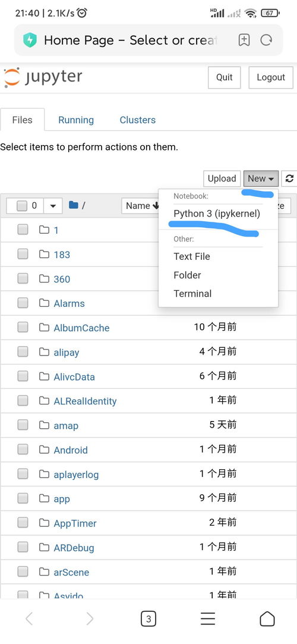
Task: Tap the bookmark icon in address bar
Action: tap(244, 40)
